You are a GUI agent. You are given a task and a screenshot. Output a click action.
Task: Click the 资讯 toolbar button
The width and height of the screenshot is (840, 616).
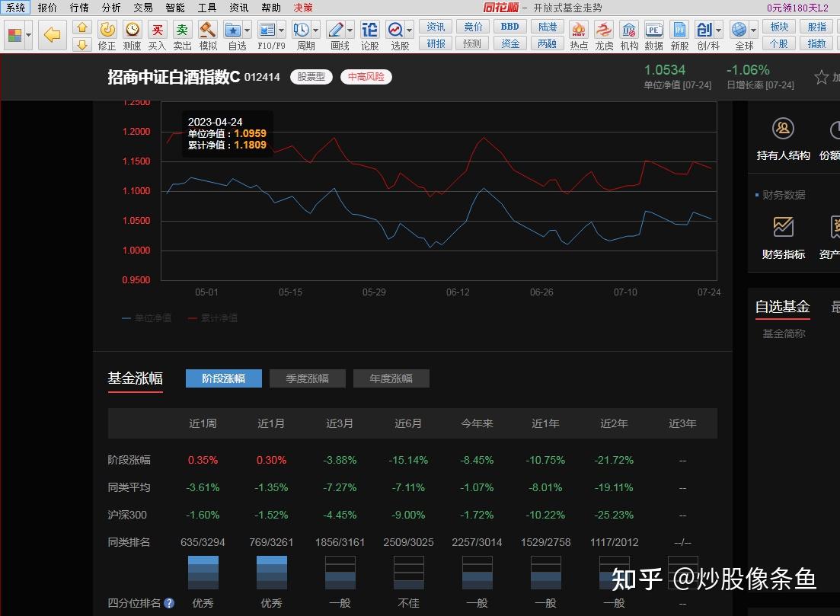coord(436,27)
